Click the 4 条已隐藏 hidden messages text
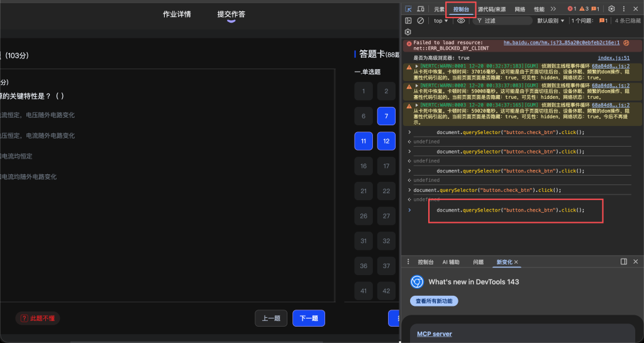 (x=628, y=21)
